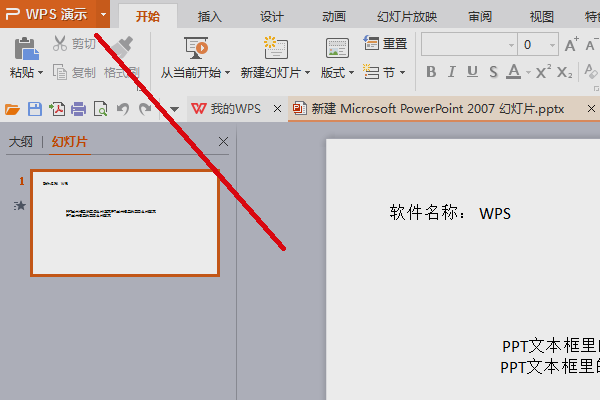This screenshot has width=600, height=400.
Task: Export to PDF icon
Action: [x=57, y=109]
